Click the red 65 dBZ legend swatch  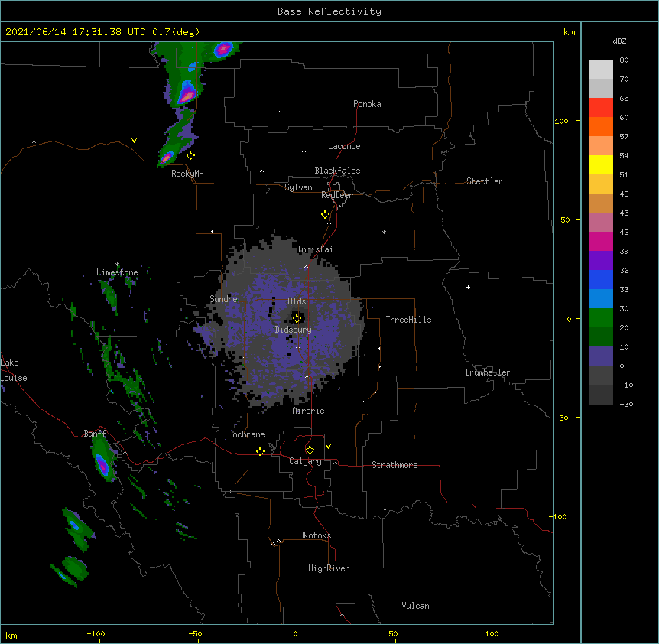601,107
